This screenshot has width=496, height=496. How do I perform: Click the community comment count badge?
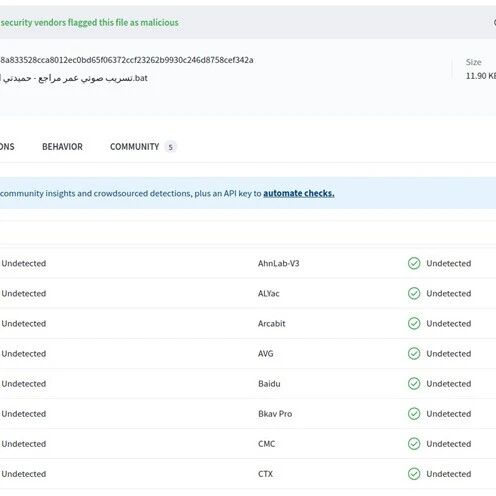pyautogui.click(x=170, y=147)
